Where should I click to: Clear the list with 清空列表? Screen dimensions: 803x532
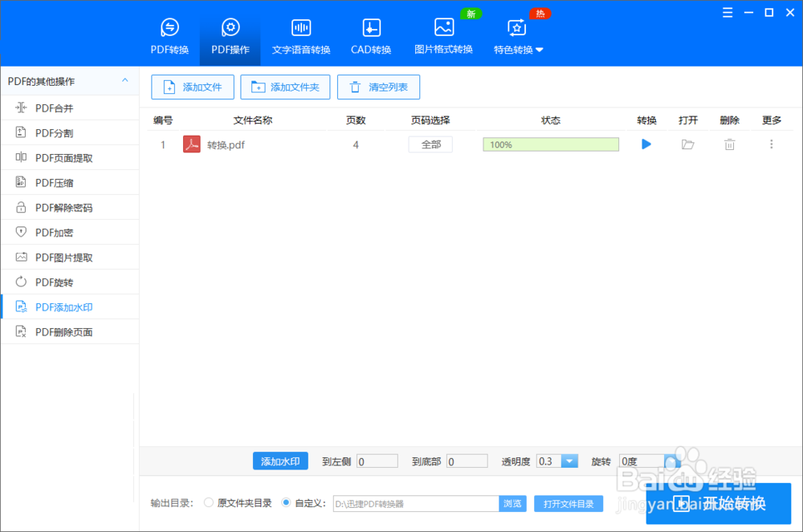click(x=378, y=87)
